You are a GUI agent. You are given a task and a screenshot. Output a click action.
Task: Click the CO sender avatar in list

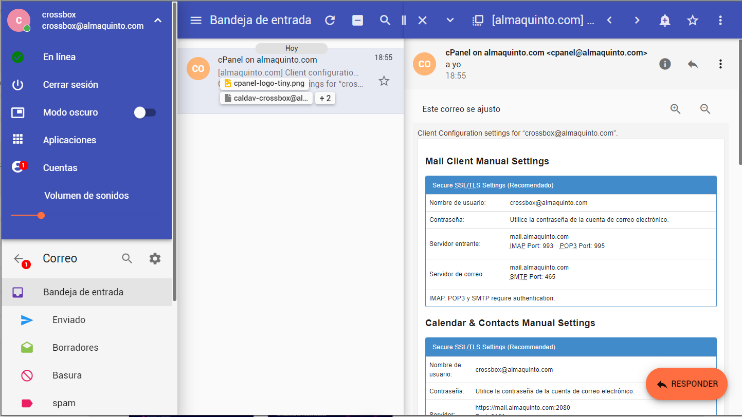[x=198, y=69]
